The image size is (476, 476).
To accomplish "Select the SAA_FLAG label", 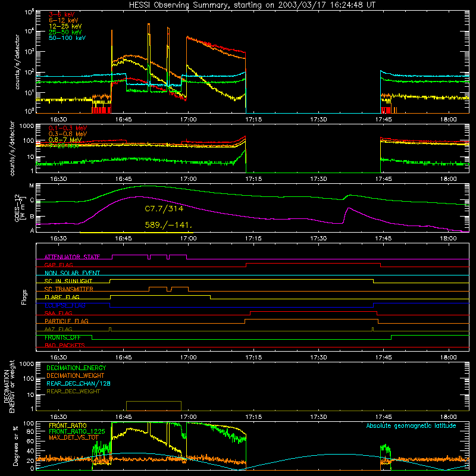I will point(58,313).
